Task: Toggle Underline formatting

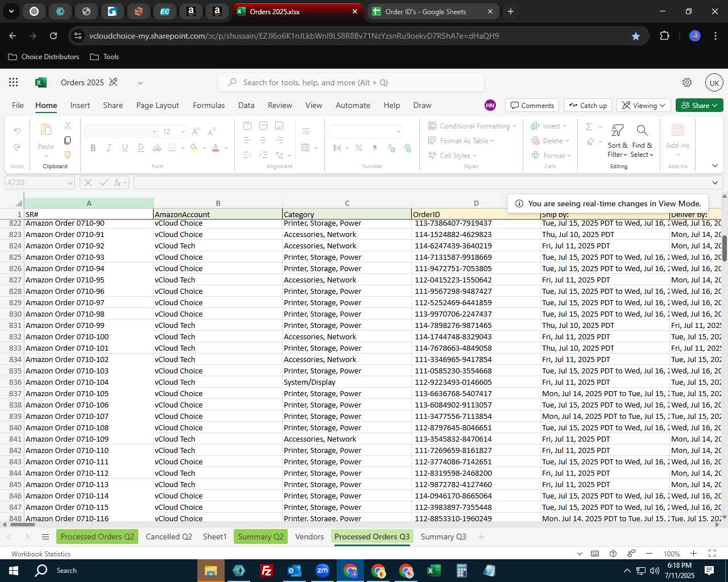Action: 125,148
